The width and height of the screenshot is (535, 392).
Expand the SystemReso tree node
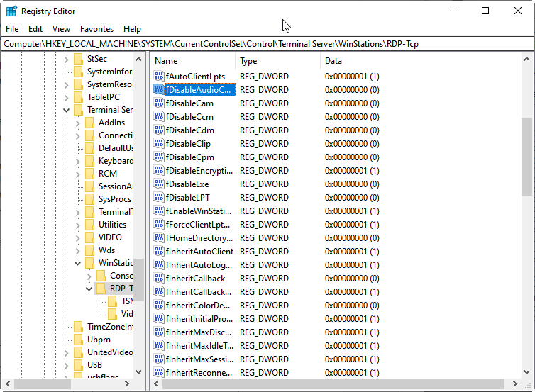[66, 85]
